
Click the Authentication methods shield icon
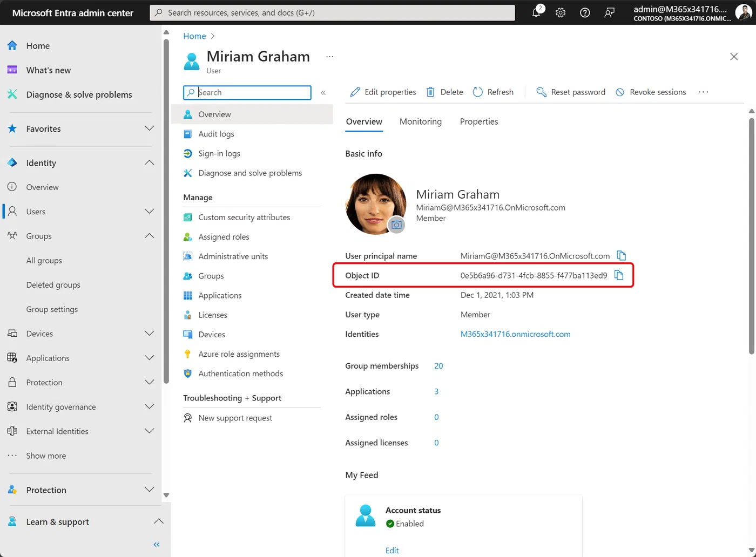187,373
